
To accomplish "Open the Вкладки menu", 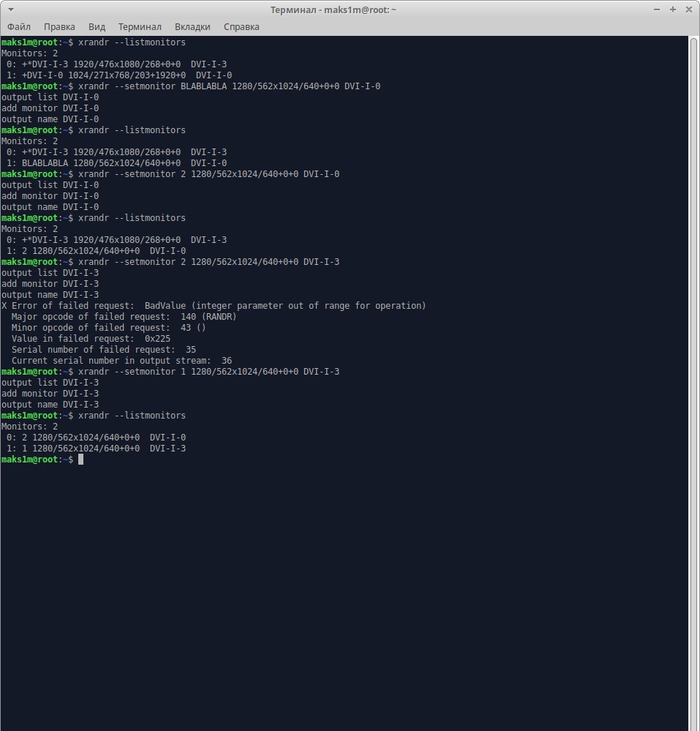I will pos(192,26).
